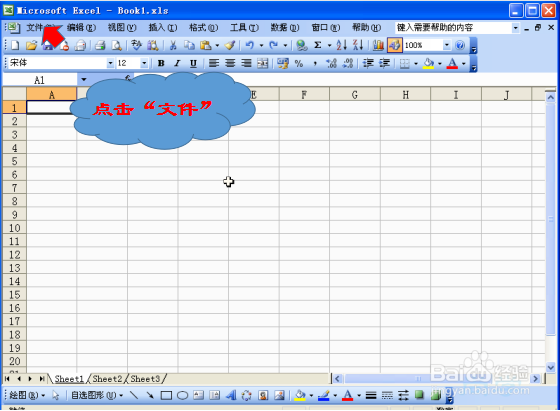The height and width of the screenshot is (411, 560).
Task: Toggle Underline formatting
Action: 193,64
